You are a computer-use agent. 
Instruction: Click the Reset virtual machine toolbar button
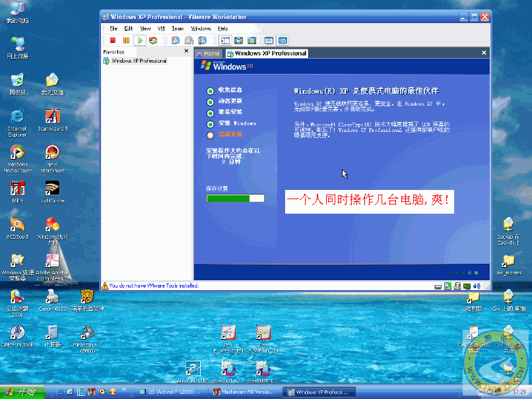pyautogui.click(x=153, y=41)
